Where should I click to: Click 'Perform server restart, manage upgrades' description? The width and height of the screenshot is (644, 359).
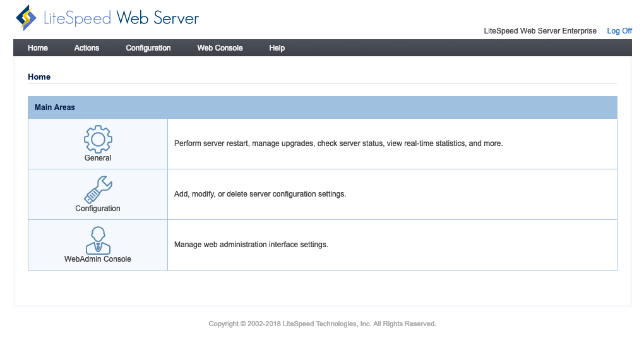(338, 143)
